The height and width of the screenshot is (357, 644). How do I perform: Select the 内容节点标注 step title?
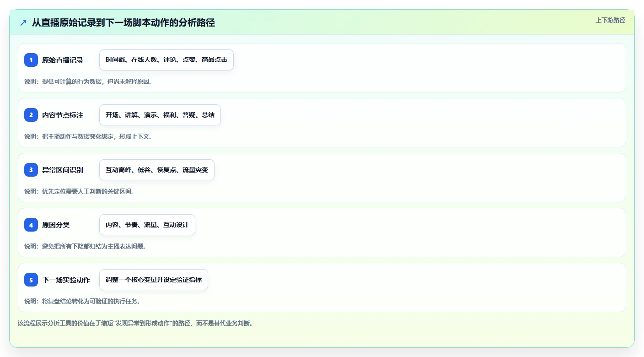coord(63,115)
